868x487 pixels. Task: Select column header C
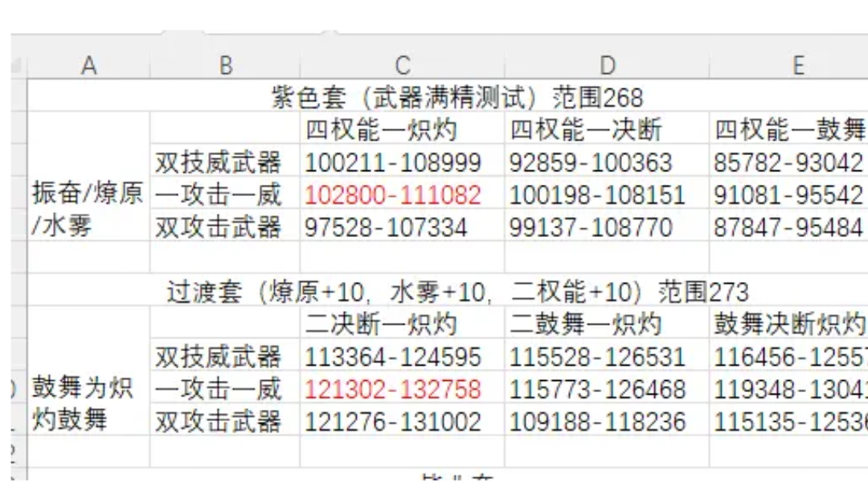coord(402,67)
